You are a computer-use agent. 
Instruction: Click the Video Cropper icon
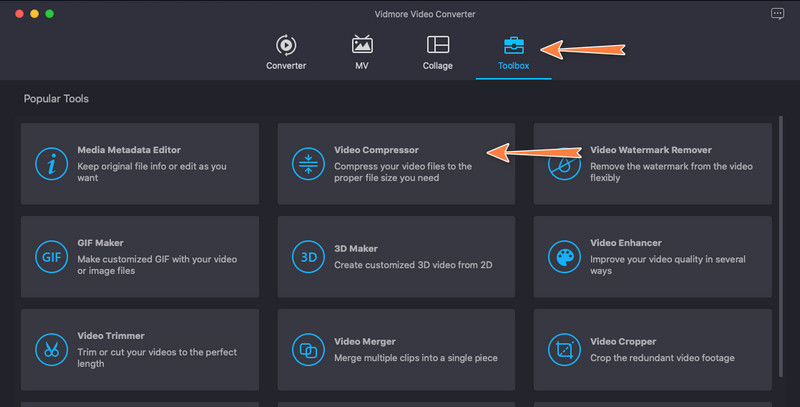click(565, 349)
